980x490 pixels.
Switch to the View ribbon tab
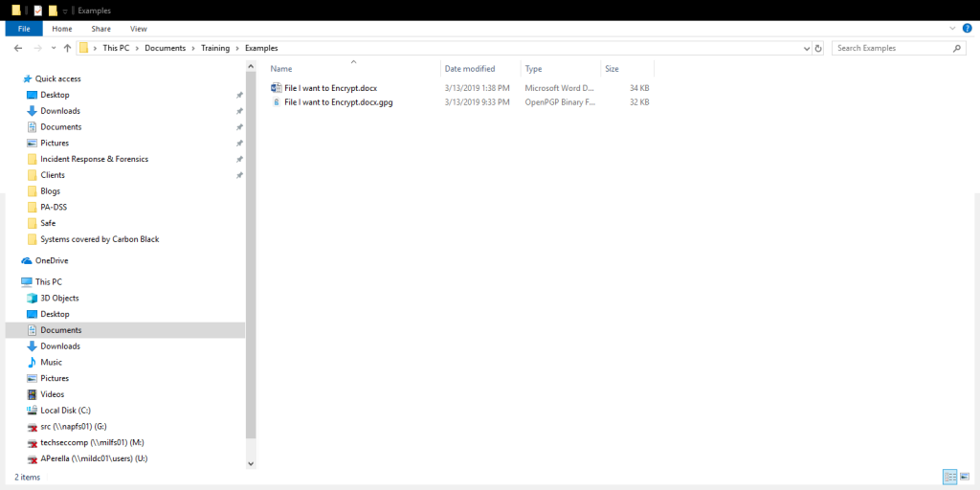coord(138,29)
